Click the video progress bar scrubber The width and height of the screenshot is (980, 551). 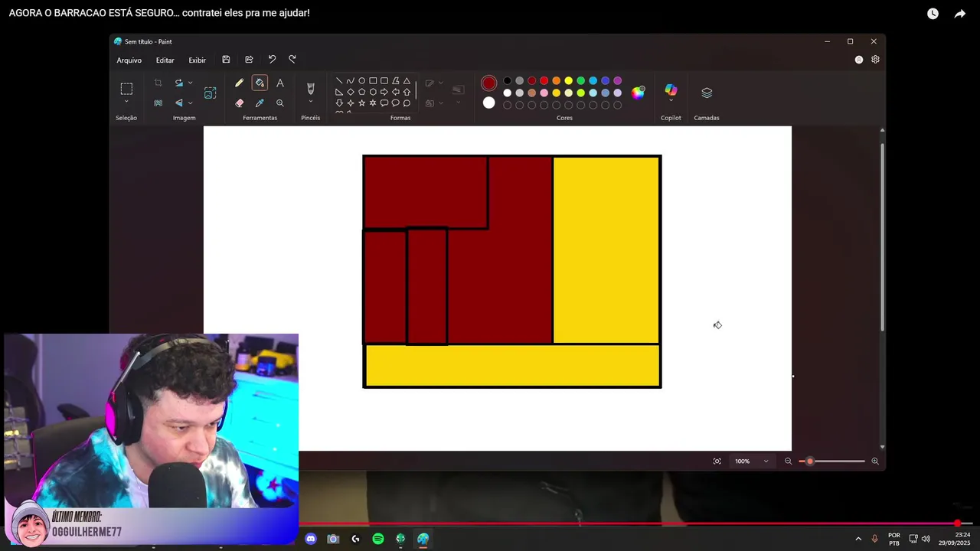point(957,523)
